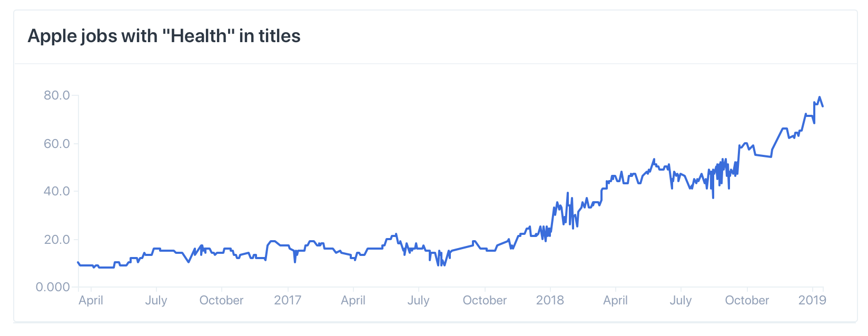This screenshot has width=868, height=336.
Task: Click the line's highest peak near 2019
Action: click(x=820, y=97)
